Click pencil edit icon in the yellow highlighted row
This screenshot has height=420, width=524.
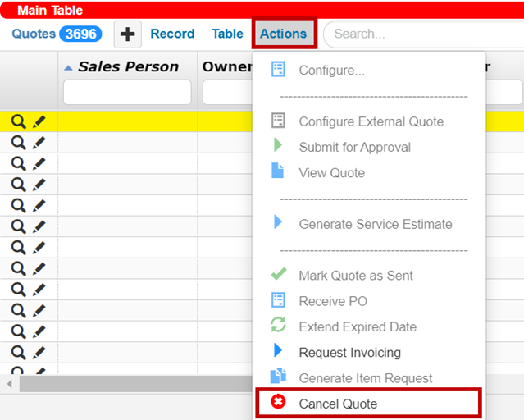click(39, 121)
